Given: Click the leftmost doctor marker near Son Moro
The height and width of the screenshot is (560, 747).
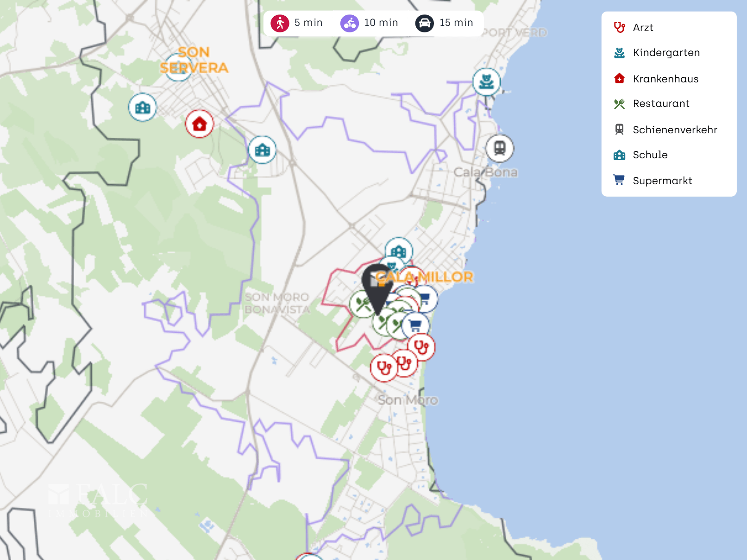Looking at the screenshot, I should pos(384,368).
